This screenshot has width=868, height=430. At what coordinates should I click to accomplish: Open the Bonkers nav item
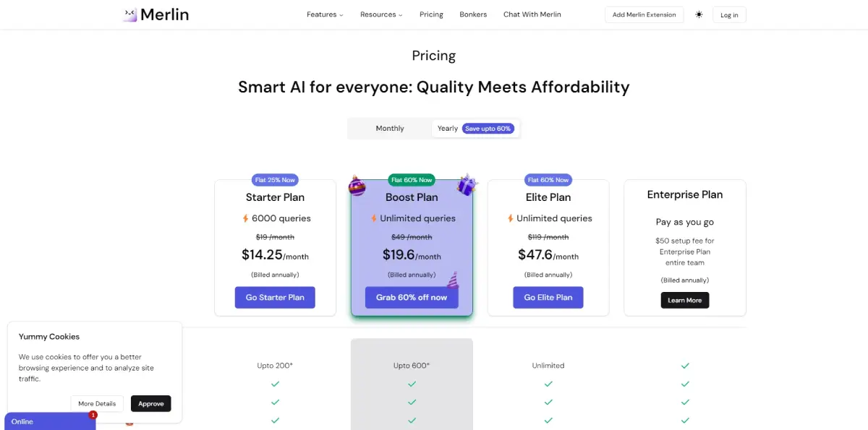(473, 14)
